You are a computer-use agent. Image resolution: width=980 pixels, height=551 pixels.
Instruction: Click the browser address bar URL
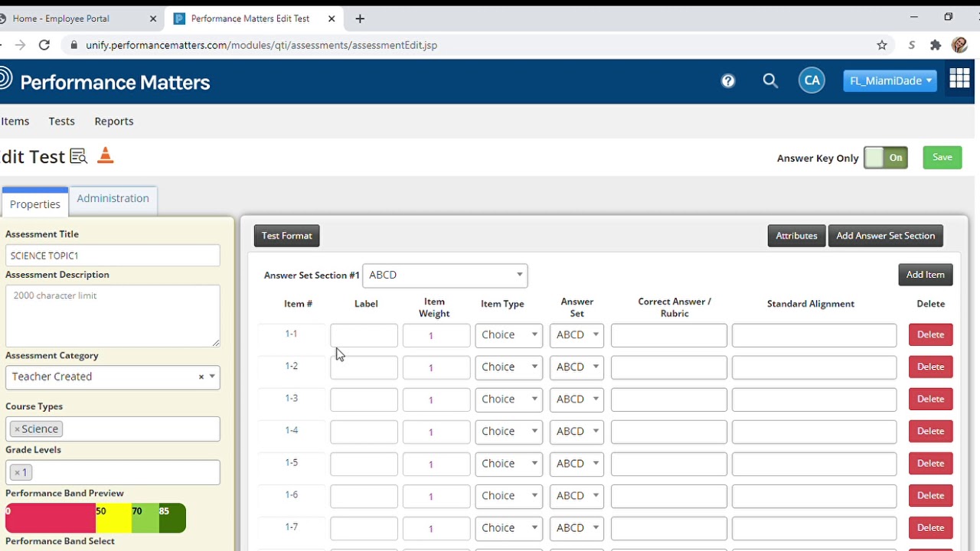click(261, 45)
